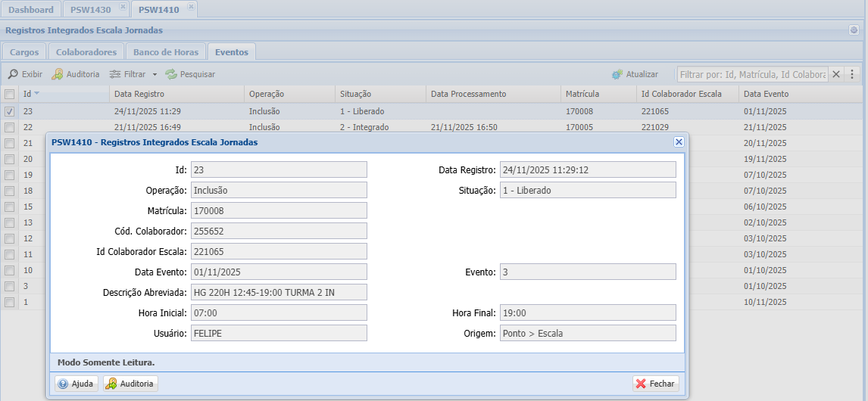Click Matrícula cell 170005
The image size is (868, 401).
pos(579,127)
